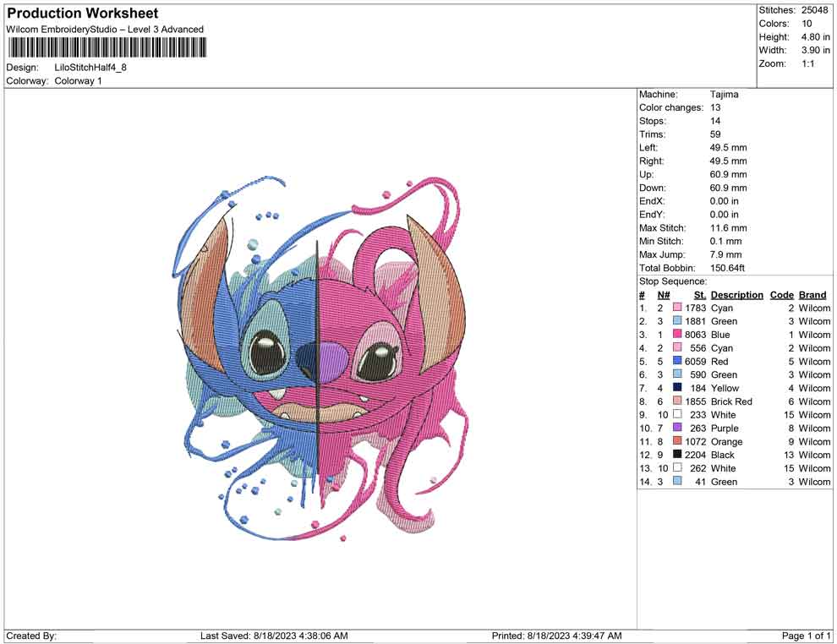
Task: Select the white swatch for 233 White
Action: (x=677, y=414)
